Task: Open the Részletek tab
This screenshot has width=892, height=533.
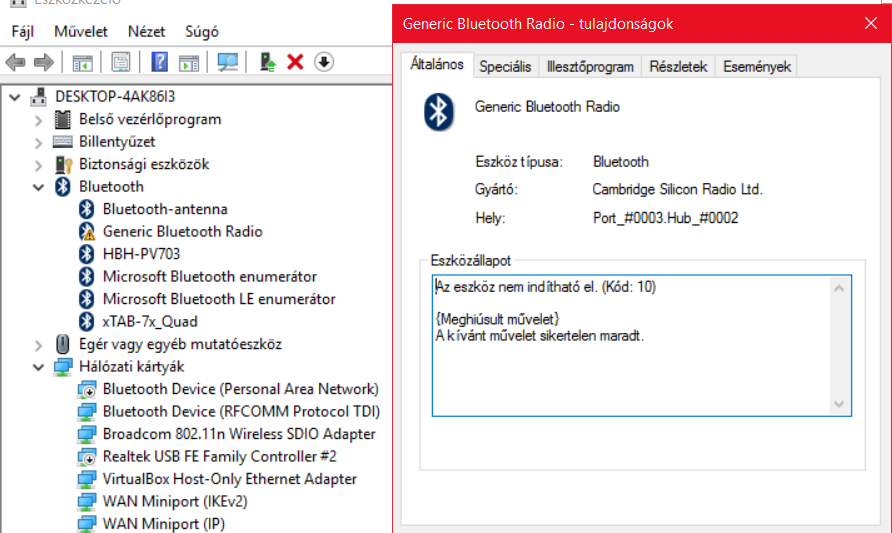Action: tap(678, 67)
